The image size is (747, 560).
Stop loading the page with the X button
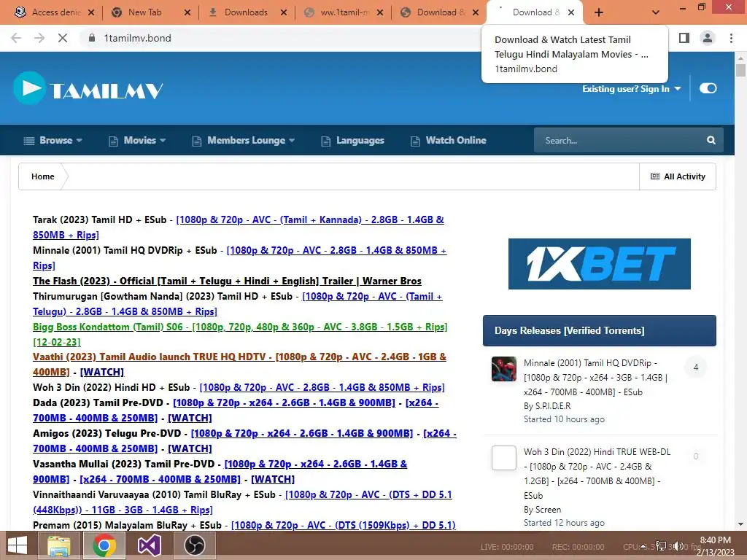(63, 38)
